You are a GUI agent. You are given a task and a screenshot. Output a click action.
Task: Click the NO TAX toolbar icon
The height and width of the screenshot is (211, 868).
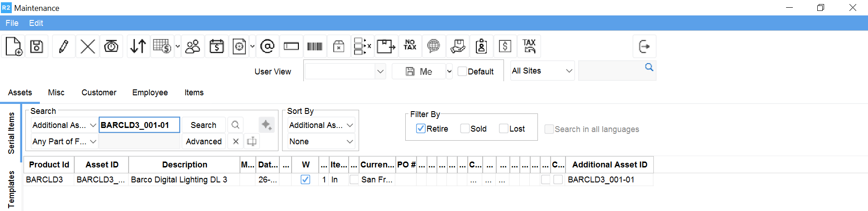pyautogui.click(x=410, y=45)
